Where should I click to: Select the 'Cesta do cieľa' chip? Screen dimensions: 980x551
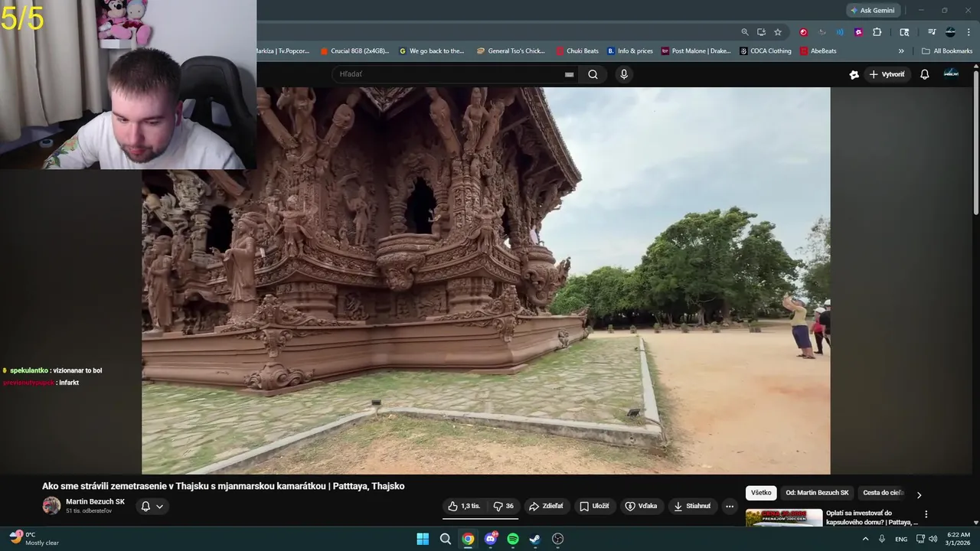[x=884, y=493]
